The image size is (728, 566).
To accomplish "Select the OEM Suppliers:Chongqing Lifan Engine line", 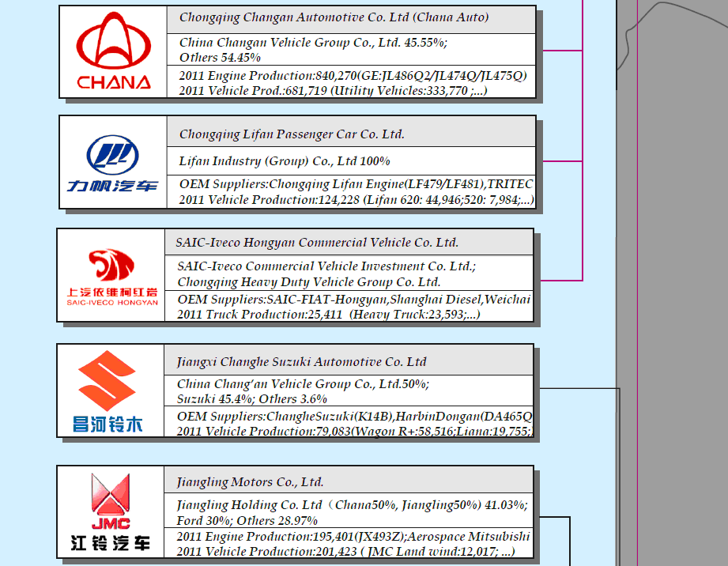I will (x=356, y=184).
